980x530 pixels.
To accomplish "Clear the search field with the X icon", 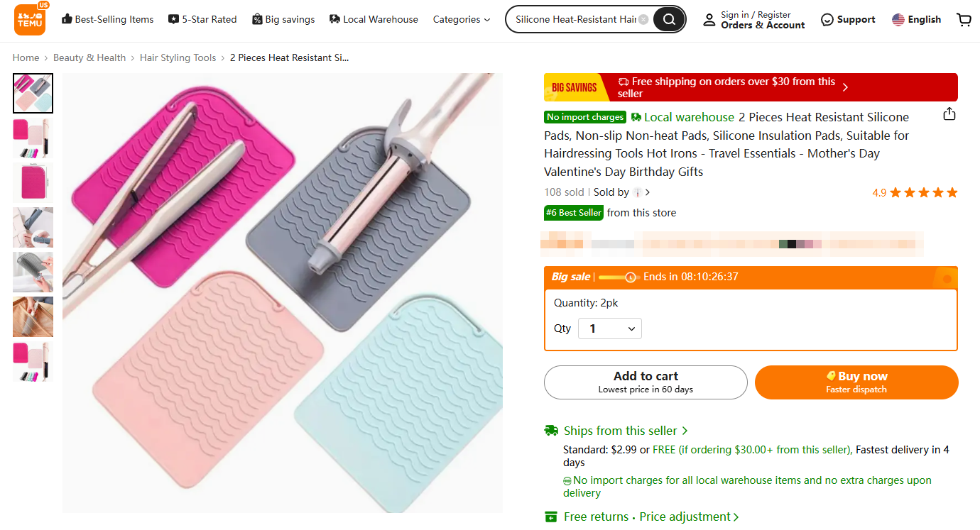I will pyautogui.click(x=643, y=19).
